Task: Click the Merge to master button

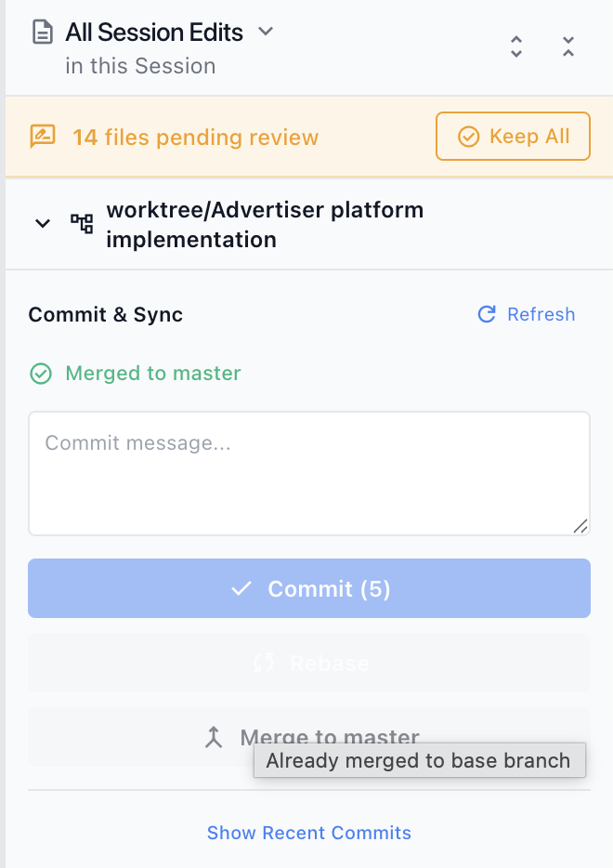Action: (309, 737)
